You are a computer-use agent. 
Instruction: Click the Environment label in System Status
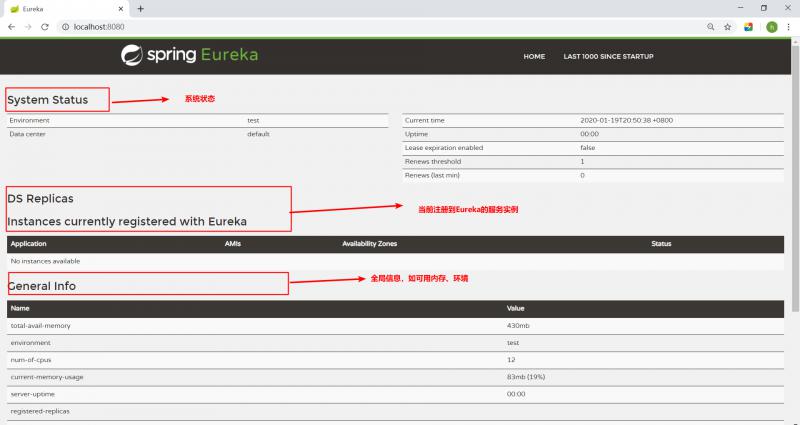(x=30, y=120)
